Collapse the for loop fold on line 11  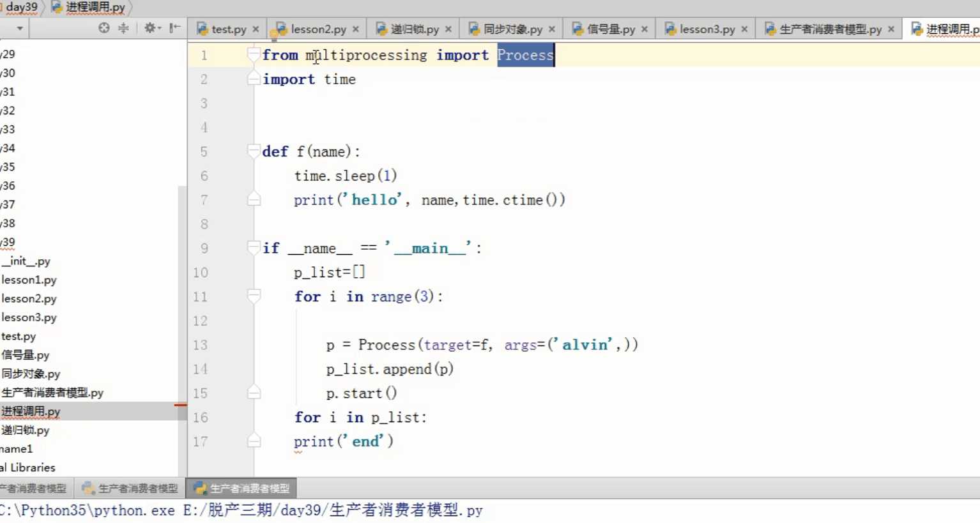tap(254, 296)
